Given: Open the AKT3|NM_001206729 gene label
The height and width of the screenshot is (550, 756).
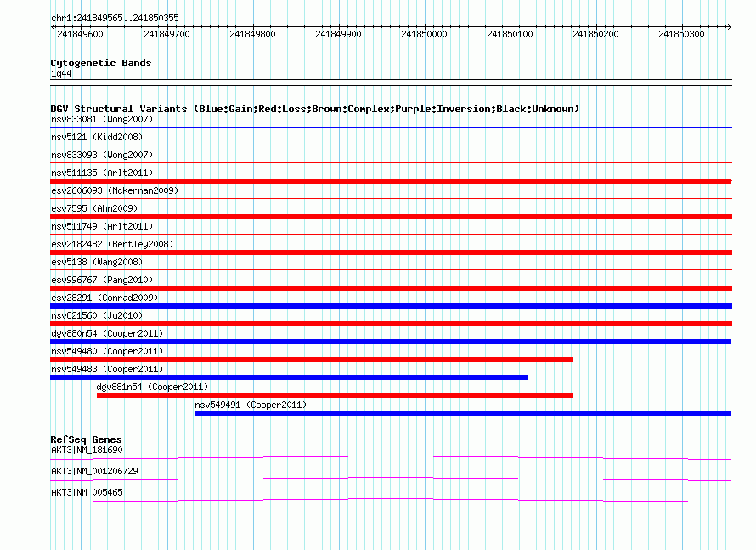Looking at the screenshot, I should pos(94,471).
